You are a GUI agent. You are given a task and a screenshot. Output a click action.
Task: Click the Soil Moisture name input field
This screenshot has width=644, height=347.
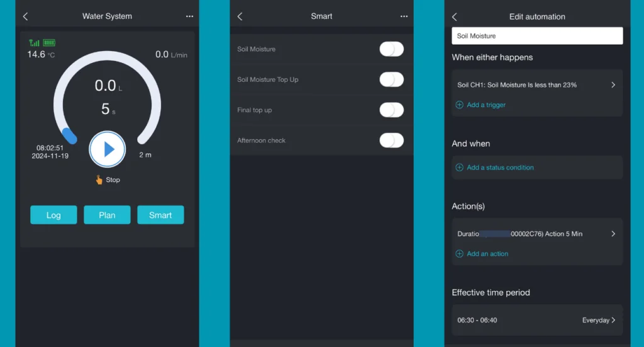pos(536,36)
